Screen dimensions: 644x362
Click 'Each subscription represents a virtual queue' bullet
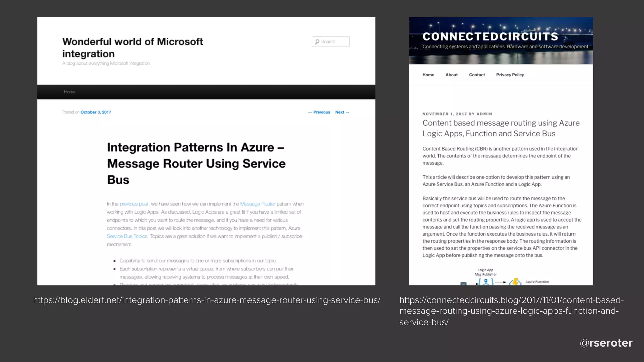[207, 273]
